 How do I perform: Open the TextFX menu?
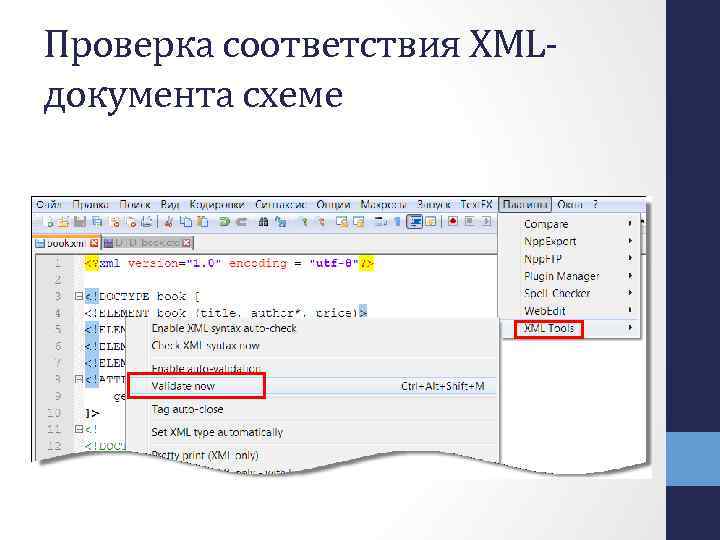click(476, 204)
